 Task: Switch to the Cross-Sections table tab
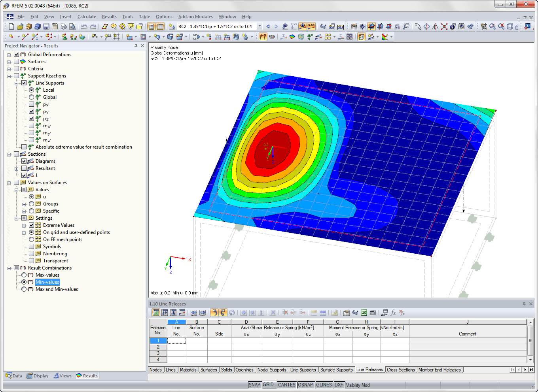point(400,370)
